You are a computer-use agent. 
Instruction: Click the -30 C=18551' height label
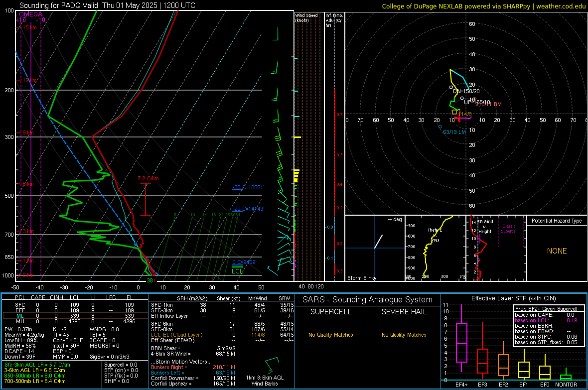(x=248, y=187)
